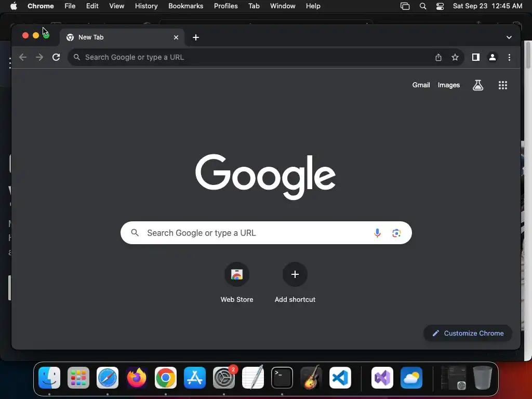This screenshot has width=532, height=399.
Task: Click the minimized window thumbnail in dock
Action: point(454,378)
